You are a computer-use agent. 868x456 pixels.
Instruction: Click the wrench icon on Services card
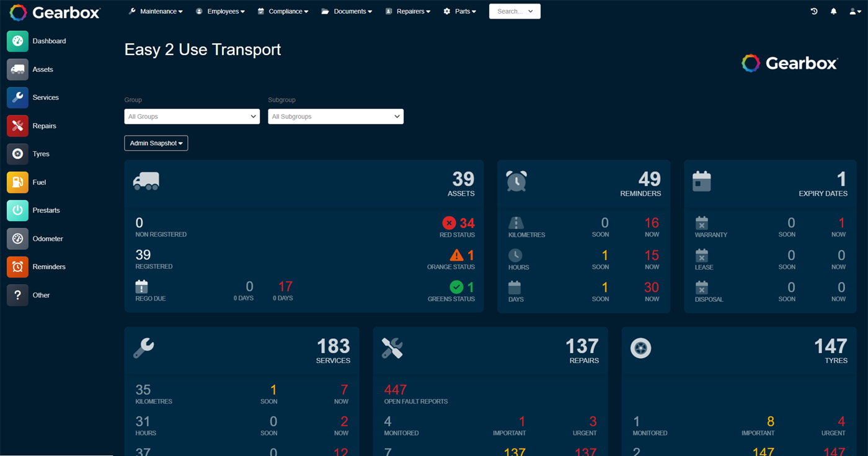pyautogui.click(x=144, y=348)
